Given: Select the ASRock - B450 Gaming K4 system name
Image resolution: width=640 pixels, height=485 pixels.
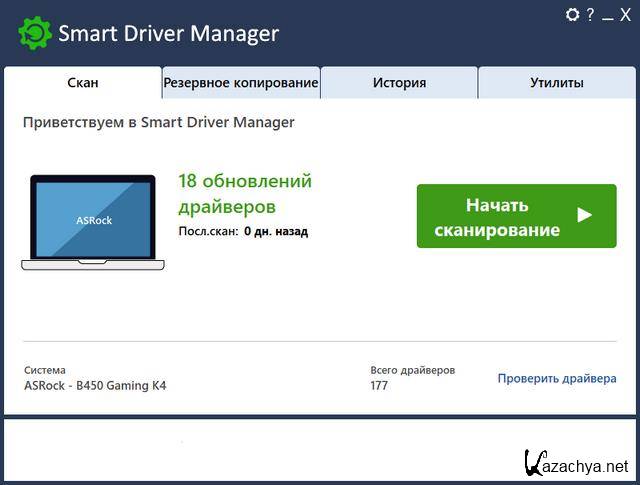Looking at the screenshot, I should click(95, 385).
